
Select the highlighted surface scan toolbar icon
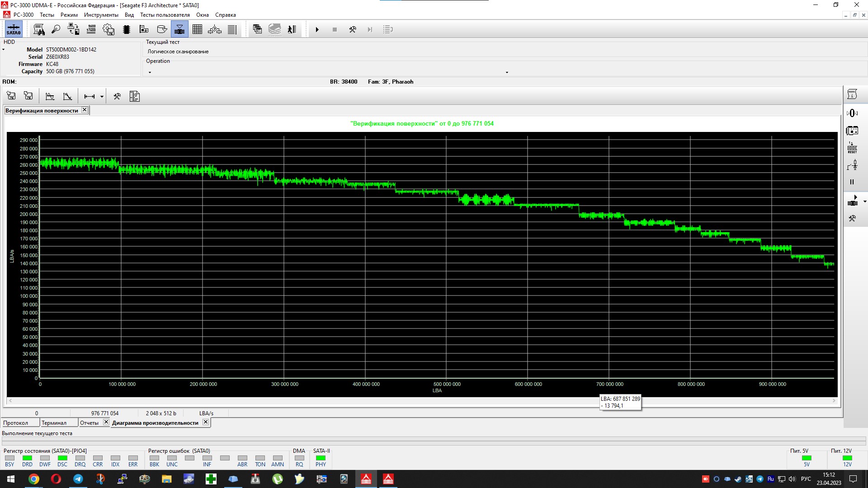pyautogui.click(x=179, y=29)
